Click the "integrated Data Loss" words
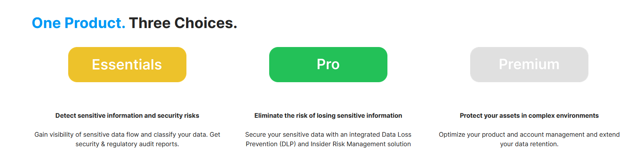The width and height of the screenshot is (644, 162). coord(380,134)
